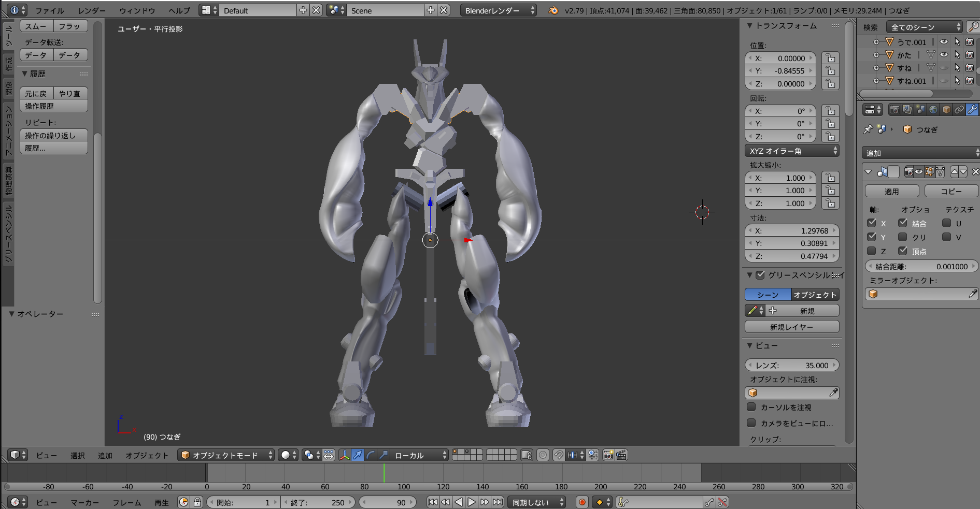980x509 pixels.
Task: Select the rotate manipulator arc icon
Action: (x=370, y=455)
